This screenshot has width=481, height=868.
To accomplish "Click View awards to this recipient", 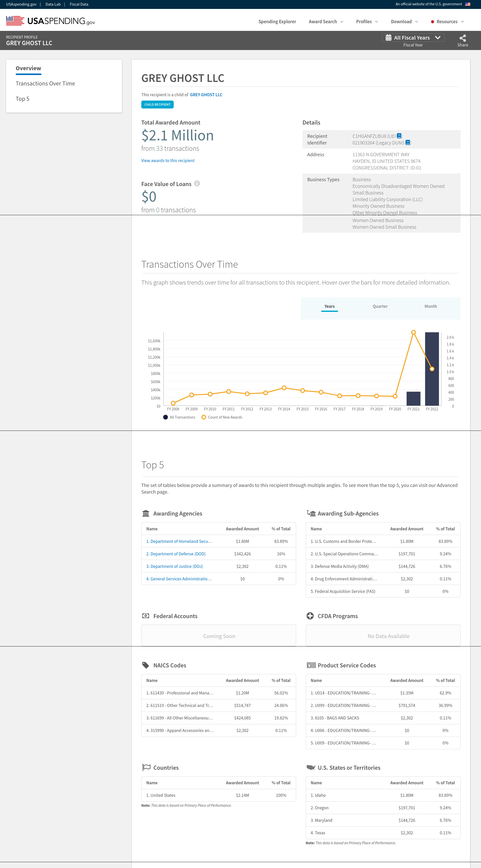I will tap(168, 160).
